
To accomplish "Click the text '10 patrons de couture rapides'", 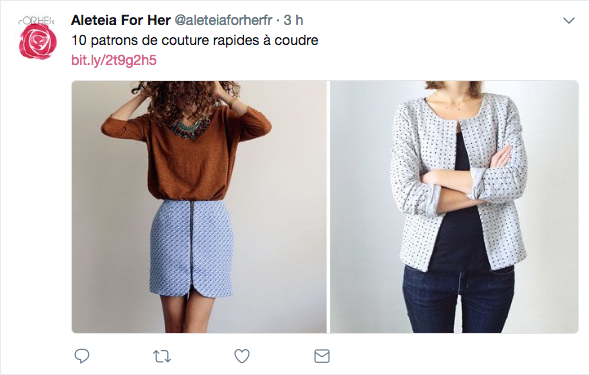I will tap(165, 40).
